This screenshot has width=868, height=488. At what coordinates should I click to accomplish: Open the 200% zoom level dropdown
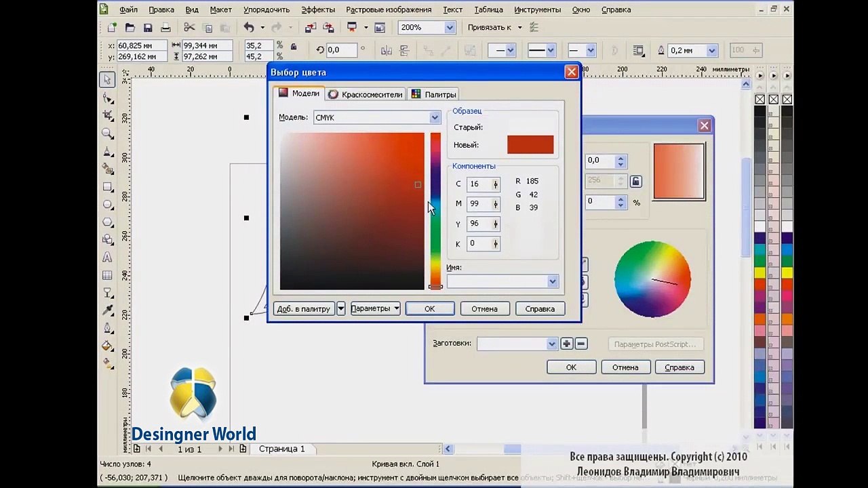(449, 28)
